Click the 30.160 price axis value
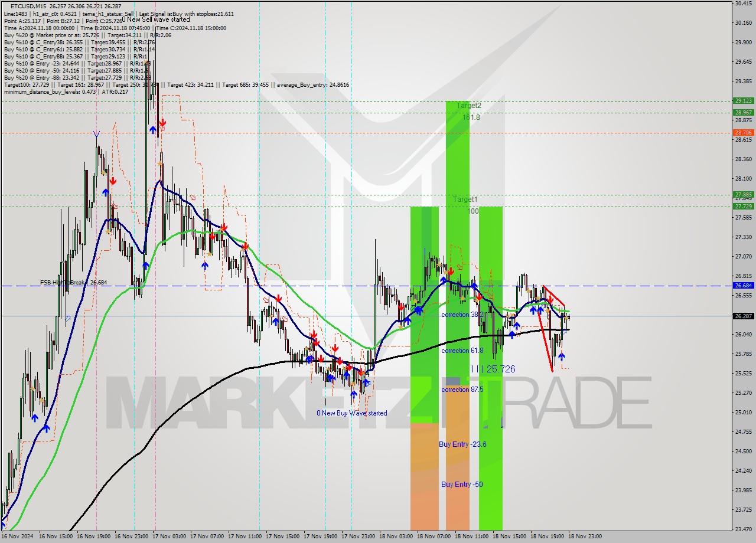Image resolution: width=756 pixels, height=543 pixels. (743, 22)
